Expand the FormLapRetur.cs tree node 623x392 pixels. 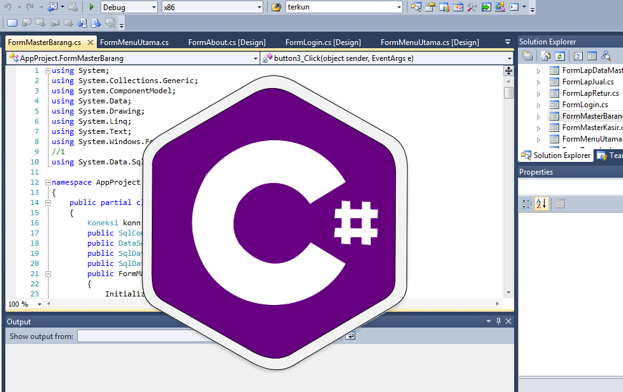pos(539,94)
